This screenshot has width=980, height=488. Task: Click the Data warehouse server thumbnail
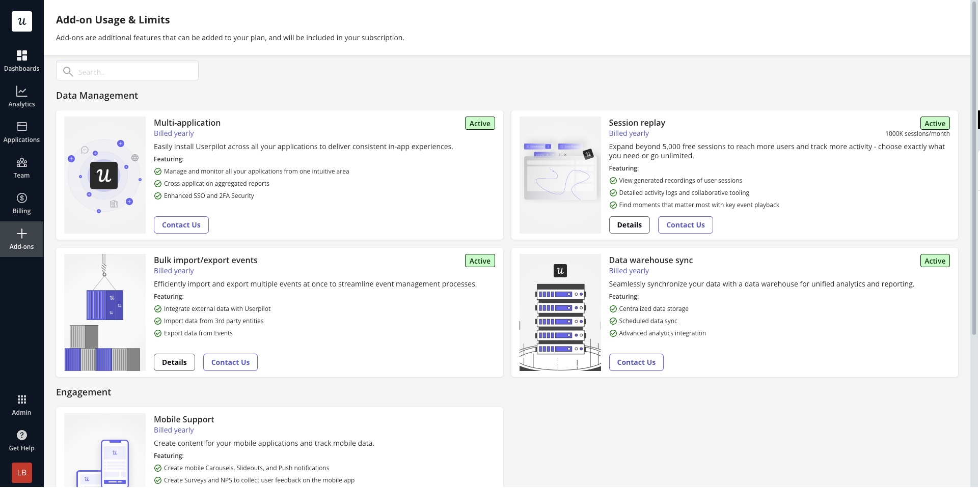pyautogui.click(x=560, y=312)
